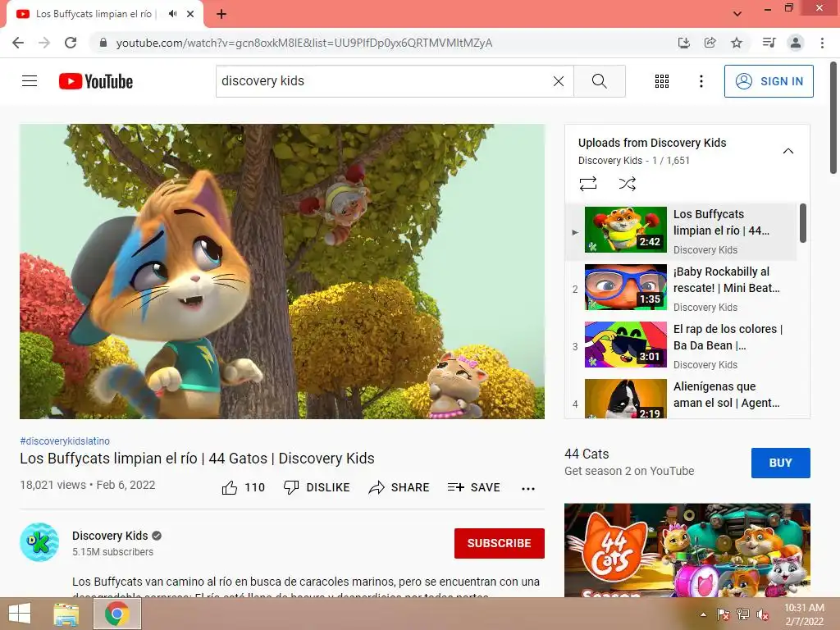Like the video with thumbs up
This screenshot has height=630, width=840.
pyautogui.click(x=243, y=487)
